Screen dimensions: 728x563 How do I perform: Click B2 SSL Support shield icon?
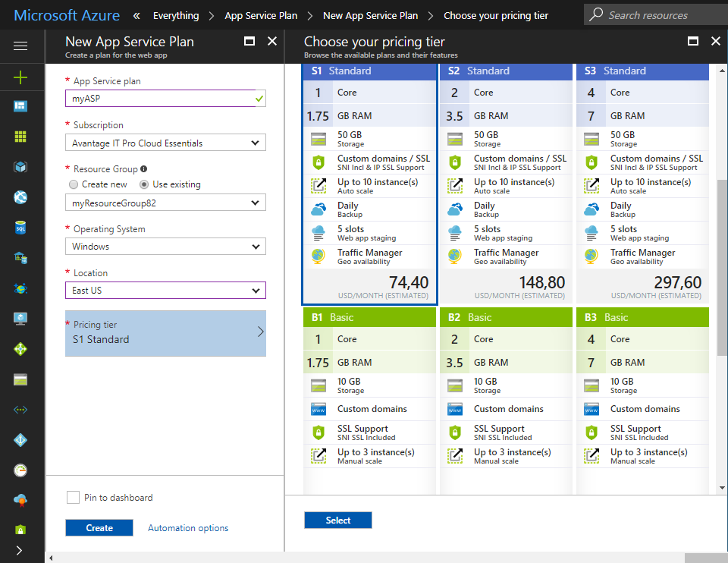point(455,433)
